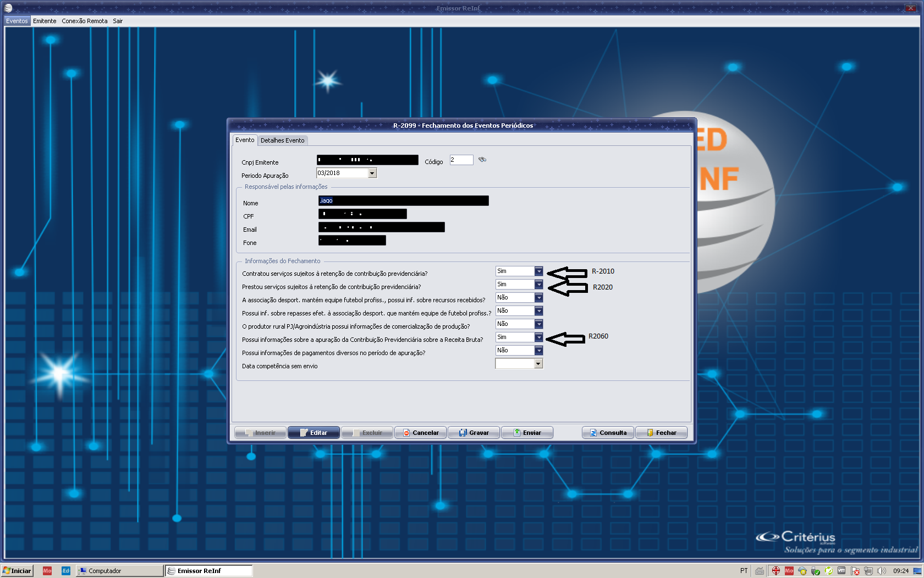This screenshot has height=578, width=924.
Task: Click the Enviar button
Action: 527,433
